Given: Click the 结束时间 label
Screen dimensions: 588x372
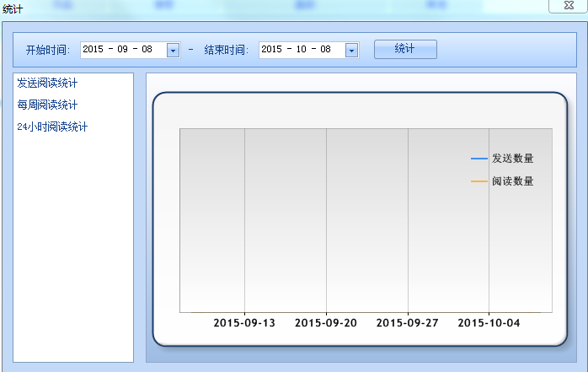Looking at the screenshot, I should tap(226, 50).
